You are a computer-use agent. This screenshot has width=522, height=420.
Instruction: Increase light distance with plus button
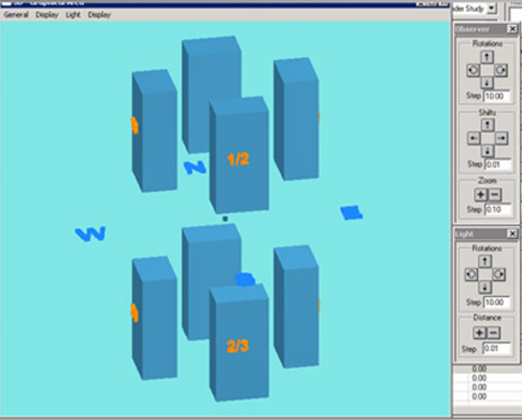(x=480, y=333)
